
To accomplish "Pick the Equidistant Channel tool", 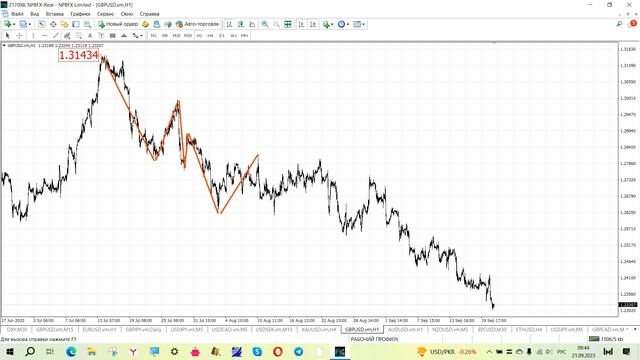I will (67, 36).
